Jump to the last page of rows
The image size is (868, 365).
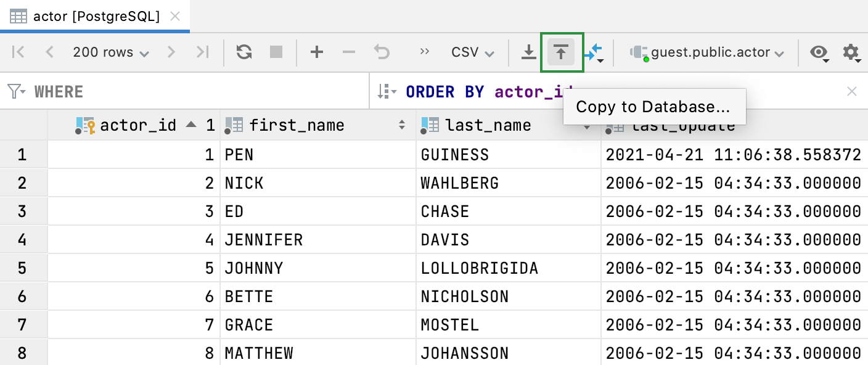pos(202,52)
